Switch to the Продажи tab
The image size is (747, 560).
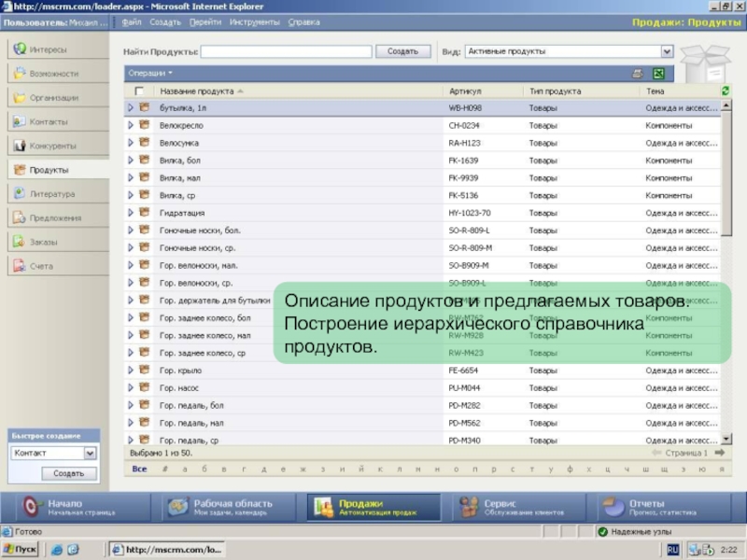point(374,507)
